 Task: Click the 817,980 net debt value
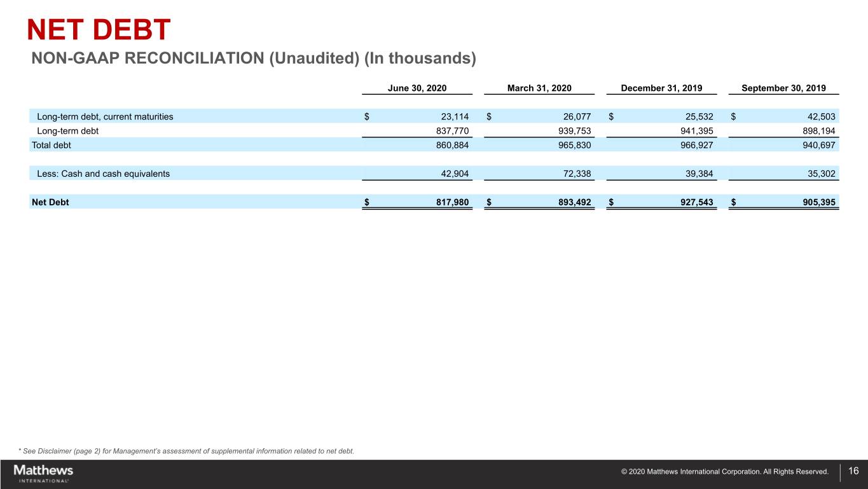450,202
